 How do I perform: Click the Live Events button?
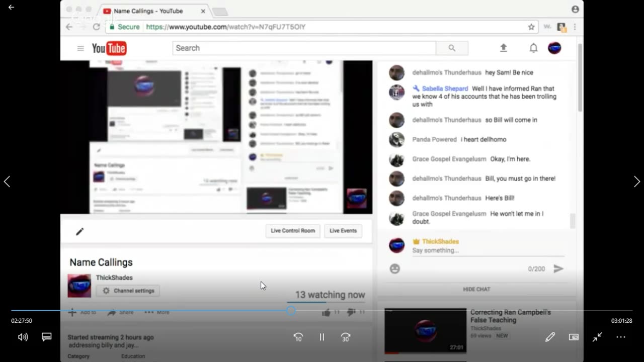(x=343, y=231)
